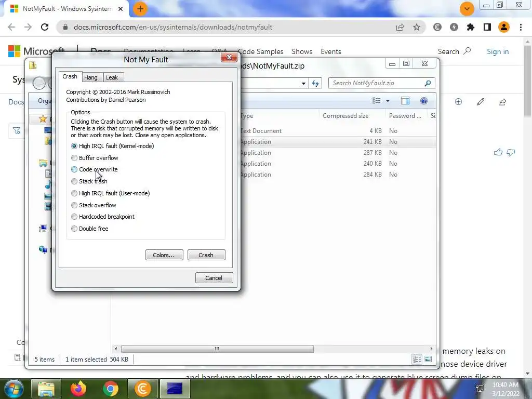The height and width of the screenshot is (399, 532).
Task: Open Events in Docs navigation
Action: tap(331, 51)
